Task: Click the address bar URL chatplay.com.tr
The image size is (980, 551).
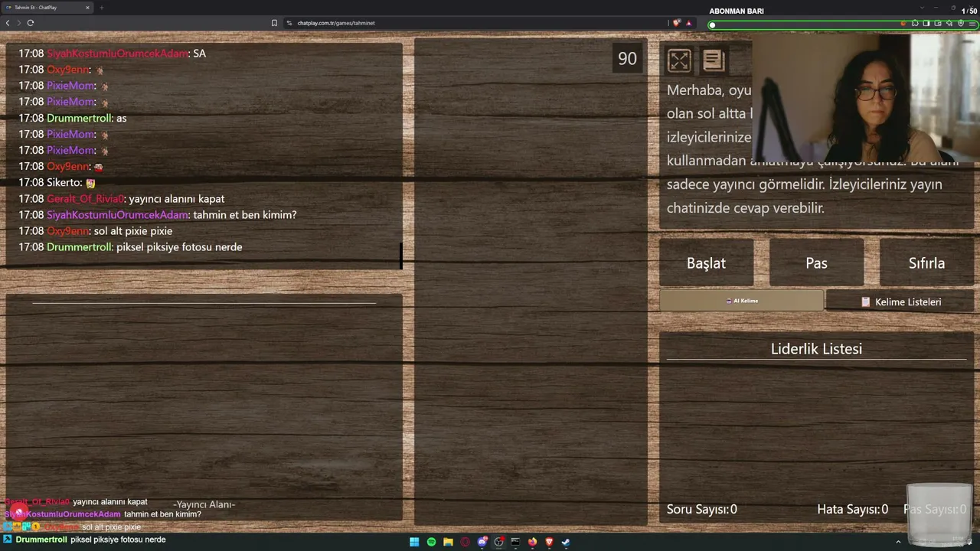Action: (x=336, y=23)
